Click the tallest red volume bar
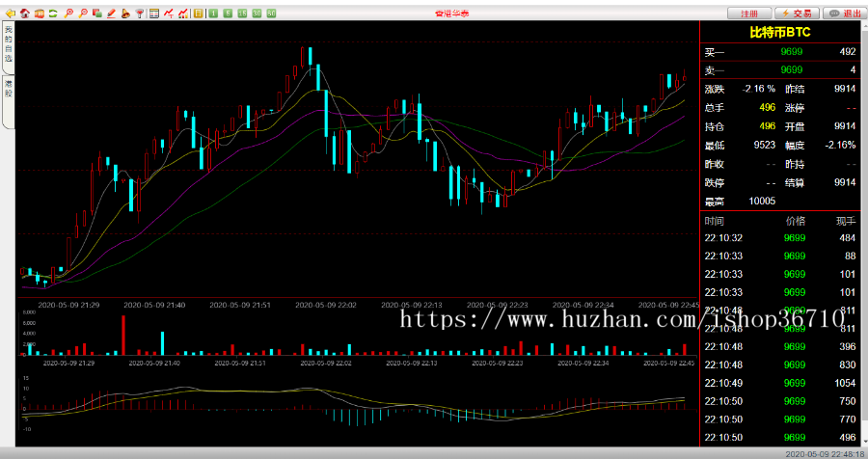The height and width of the screenshot is (459, 868). (x=123, y=335)
